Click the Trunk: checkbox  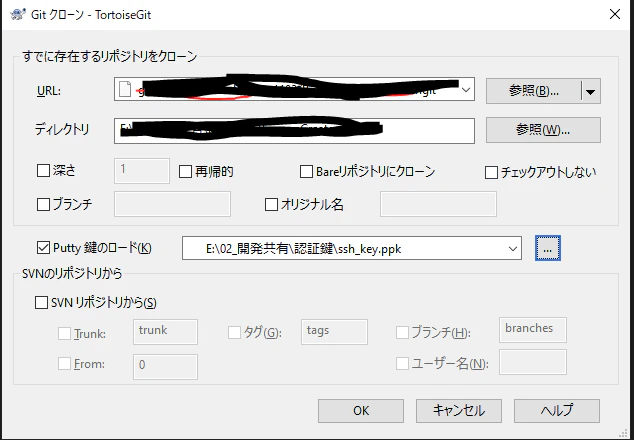coord(64,334)
